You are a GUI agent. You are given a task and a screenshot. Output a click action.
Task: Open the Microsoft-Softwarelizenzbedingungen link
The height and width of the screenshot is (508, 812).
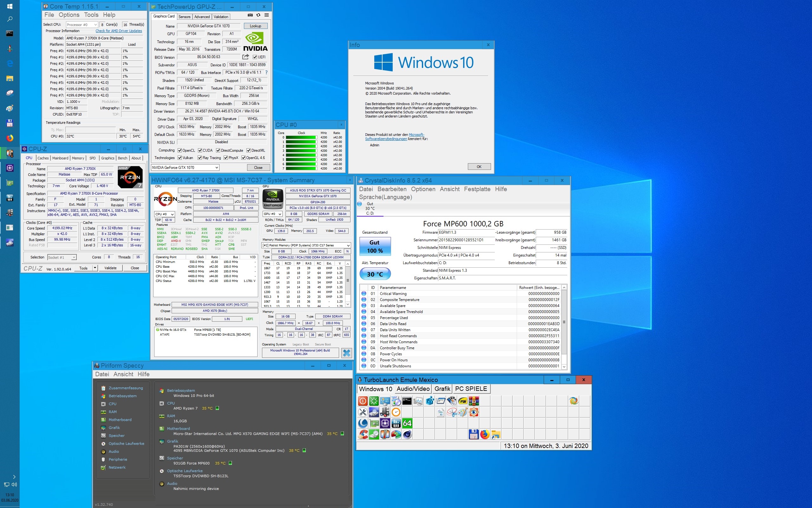click(395, 137)
